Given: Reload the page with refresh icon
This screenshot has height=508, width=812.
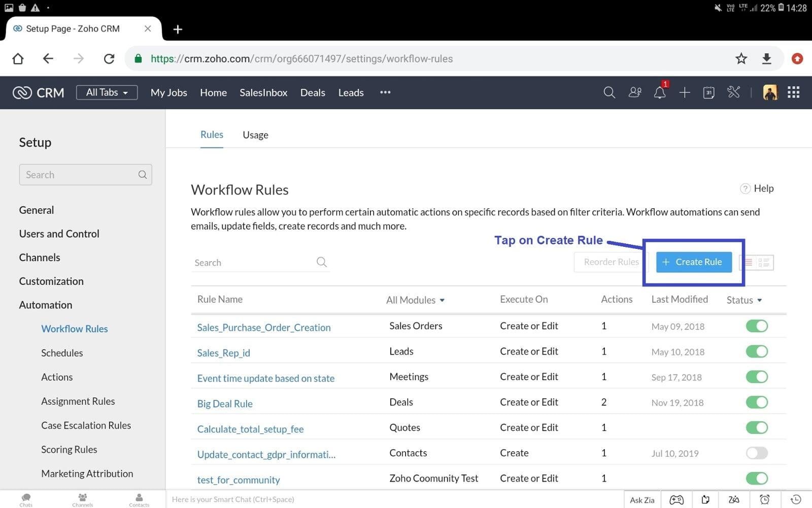Looking at the screenshot, I should click(109, 59).
